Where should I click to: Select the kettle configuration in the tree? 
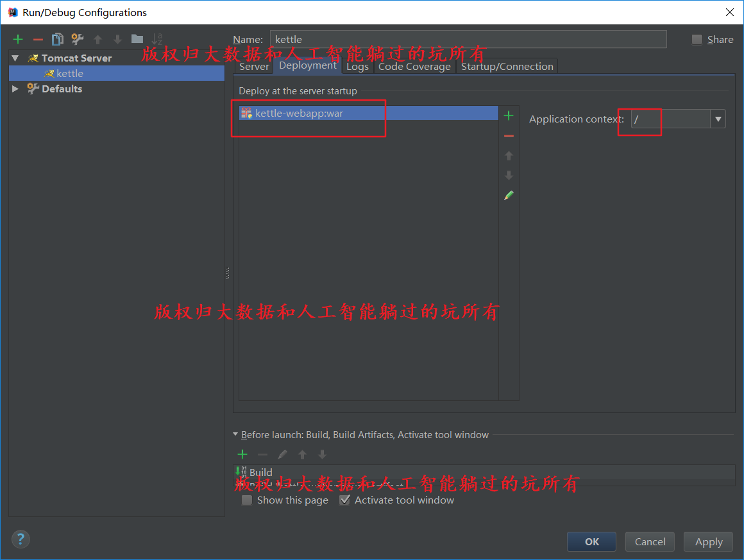(117, 74)
